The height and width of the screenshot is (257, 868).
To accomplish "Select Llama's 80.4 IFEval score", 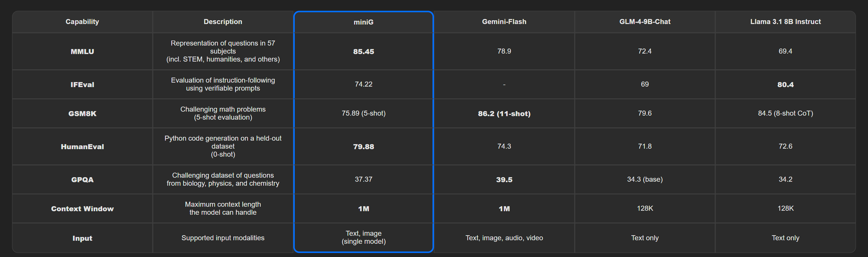I will [785, 85].
